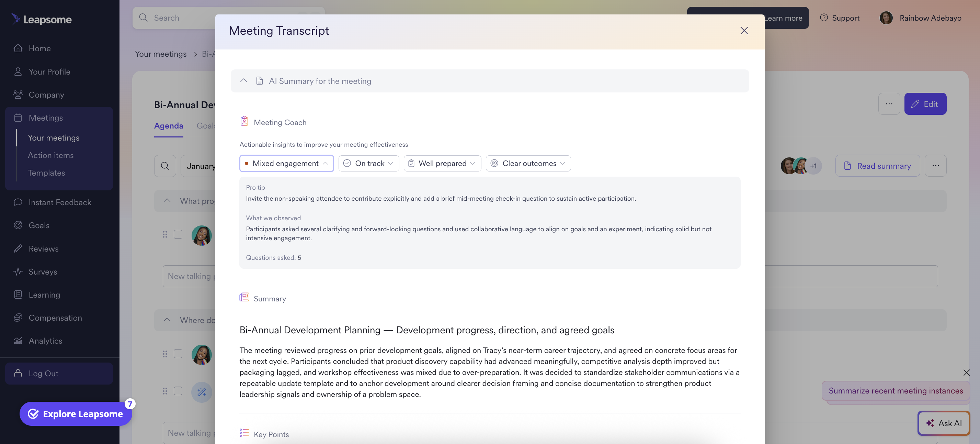Check the second agenda item checkbox
The width and height of the screenshot is (980, 444).
[178, 353]
